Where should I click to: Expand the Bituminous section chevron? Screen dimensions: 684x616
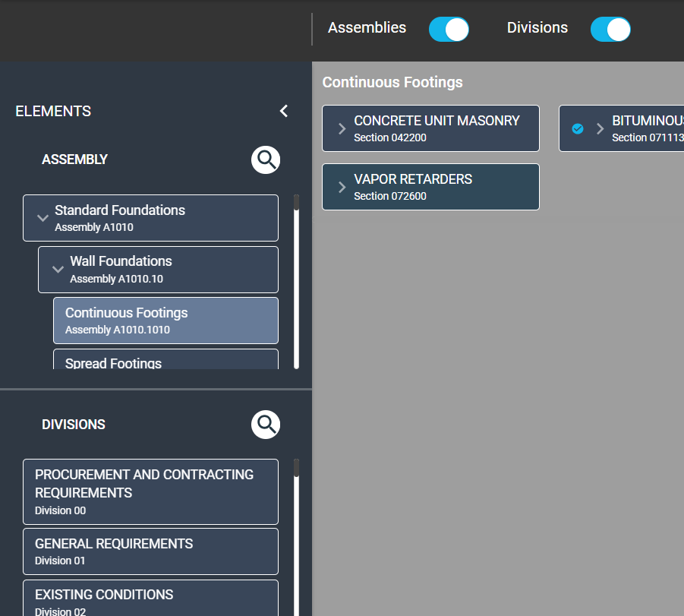[600, 128]
